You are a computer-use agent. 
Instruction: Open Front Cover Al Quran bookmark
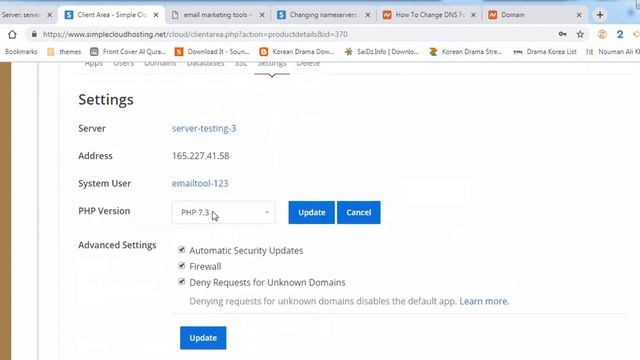pos(128,52)
